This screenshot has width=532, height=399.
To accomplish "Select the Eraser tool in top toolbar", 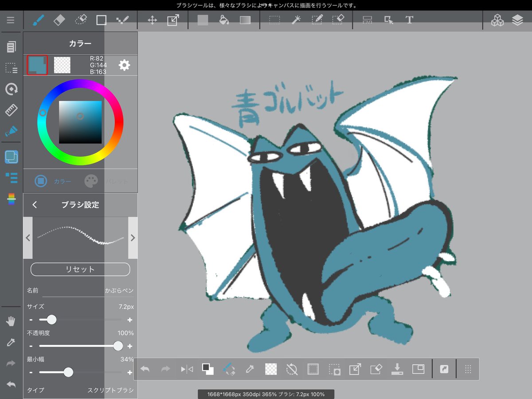I will (59, 20).
